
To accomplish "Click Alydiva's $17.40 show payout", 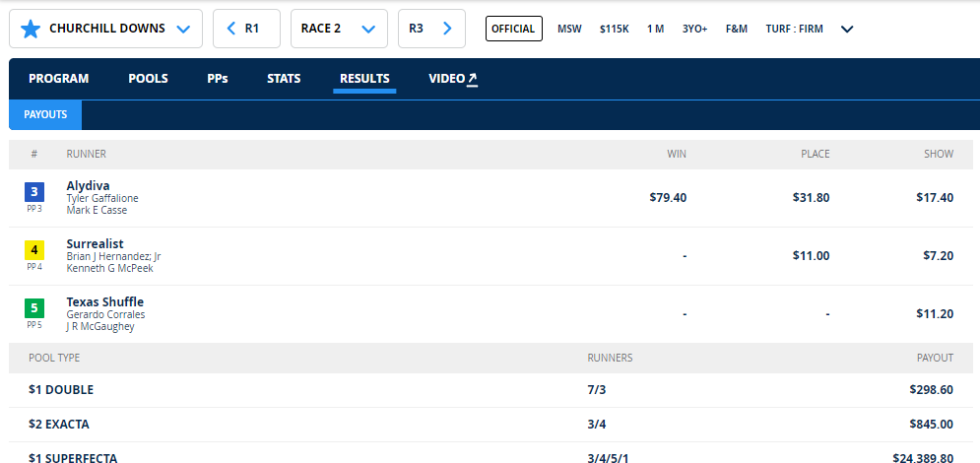I will click(x=935, y=197).
